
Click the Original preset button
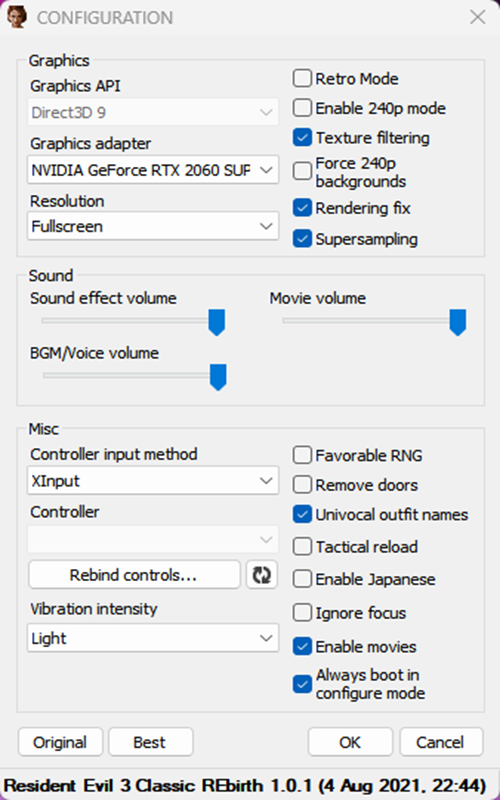[x=60, y=742]
